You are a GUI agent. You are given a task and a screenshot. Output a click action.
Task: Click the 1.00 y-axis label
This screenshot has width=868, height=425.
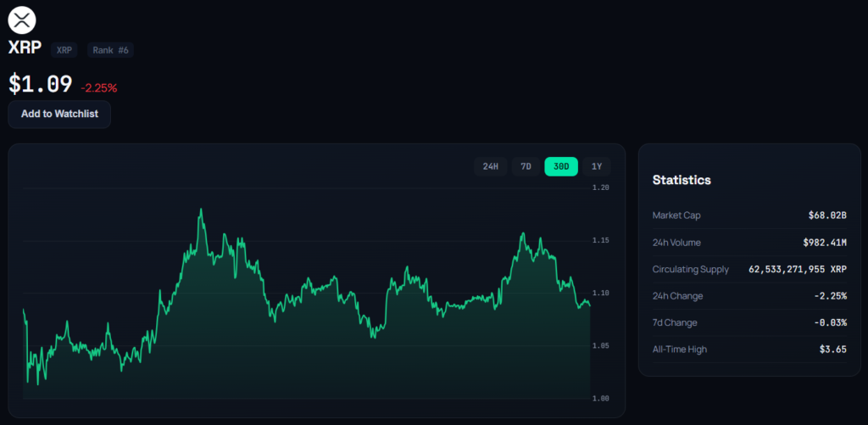pyautogui.click(x=601, y=399)
